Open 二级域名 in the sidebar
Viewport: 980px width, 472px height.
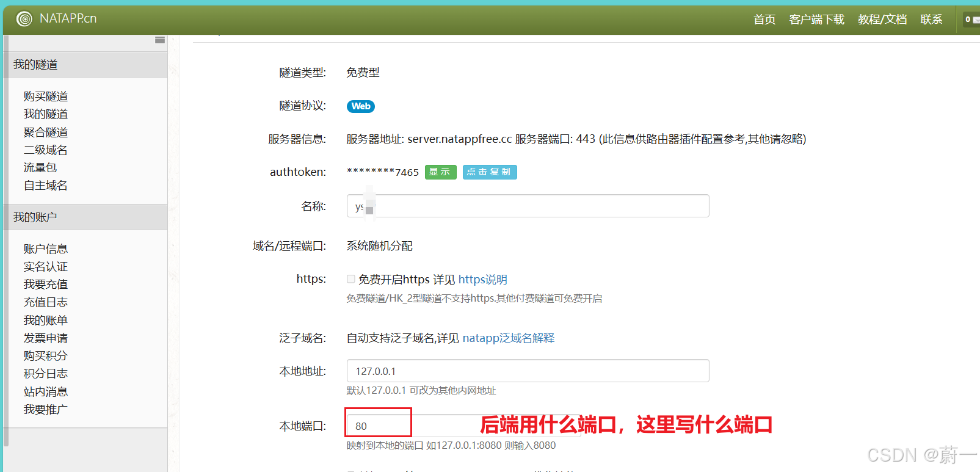click(x=46, y=150)
